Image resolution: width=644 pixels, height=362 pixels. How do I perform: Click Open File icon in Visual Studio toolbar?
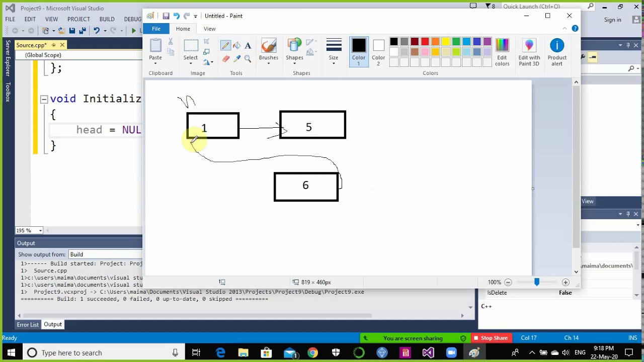(61, 31)
